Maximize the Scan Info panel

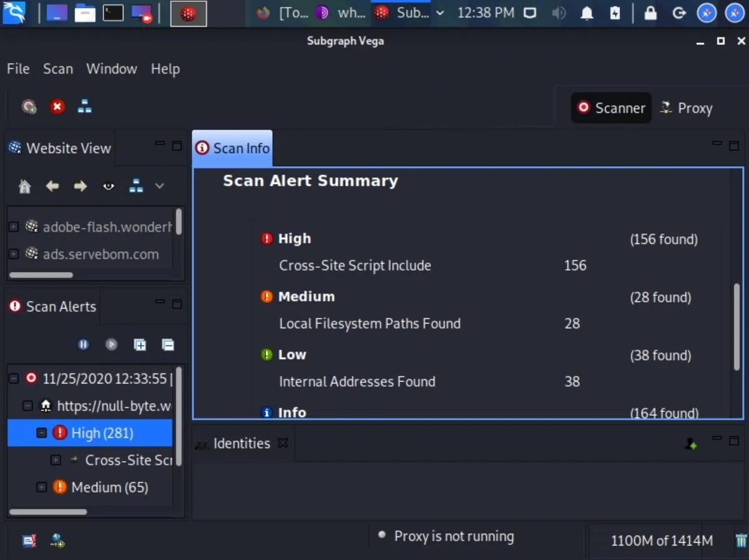[734, 145]
